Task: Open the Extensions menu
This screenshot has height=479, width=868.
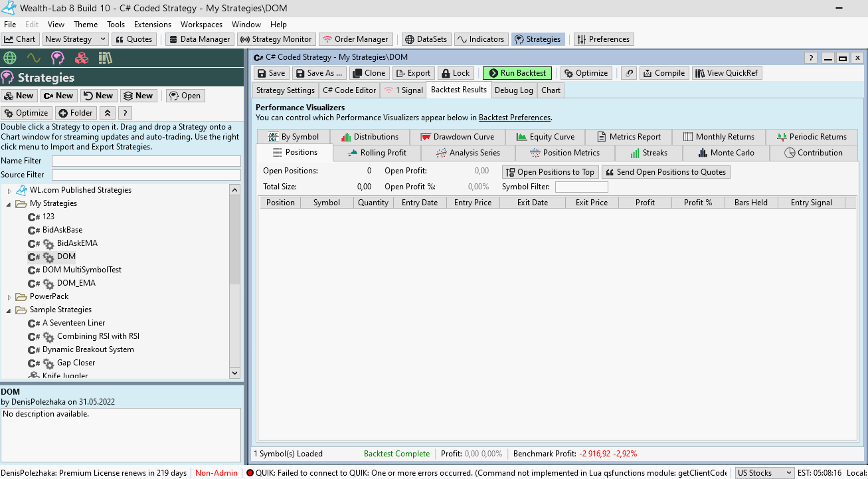Action: [x=153, y=25]
